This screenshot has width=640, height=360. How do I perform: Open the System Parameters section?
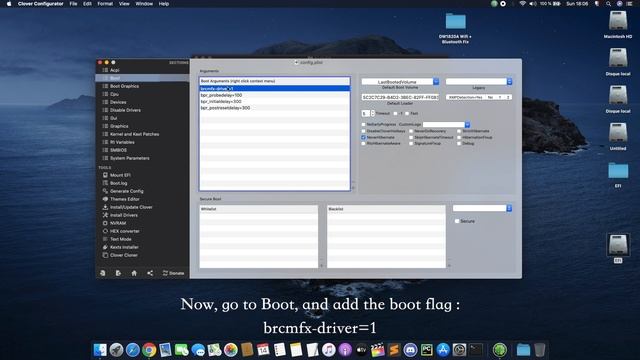pyautogui.click(x=129, y=158)
